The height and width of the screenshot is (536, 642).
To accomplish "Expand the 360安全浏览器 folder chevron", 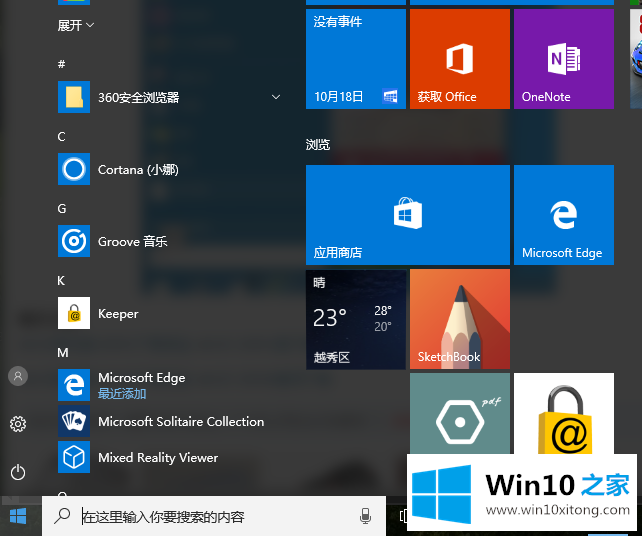I will [276, 97].
